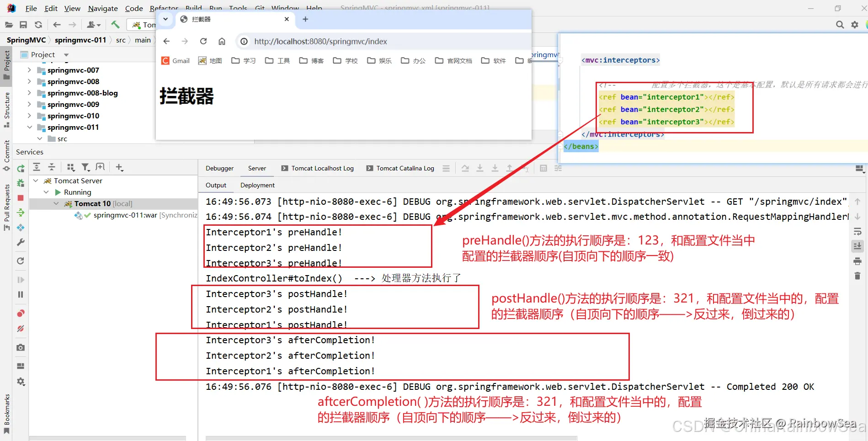Pause the program icon in Services
This screenshot has width=868, height=441.
click(x=21, y=295)
